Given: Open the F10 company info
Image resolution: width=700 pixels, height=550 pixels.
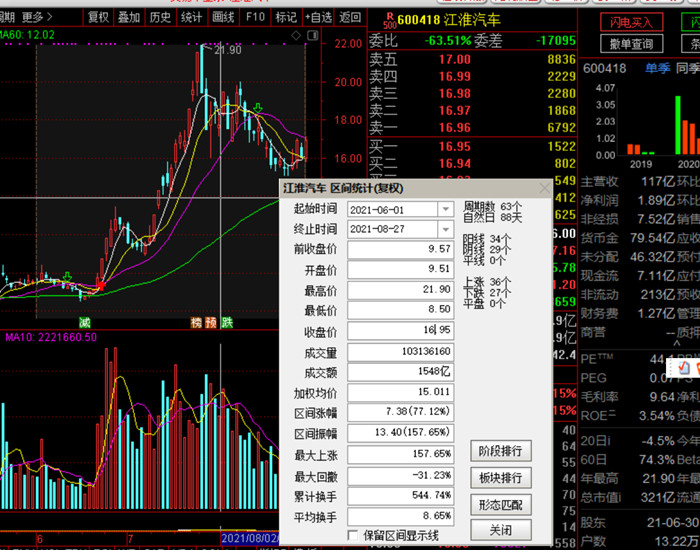Looking at the screenshot, I should [254, 17].
